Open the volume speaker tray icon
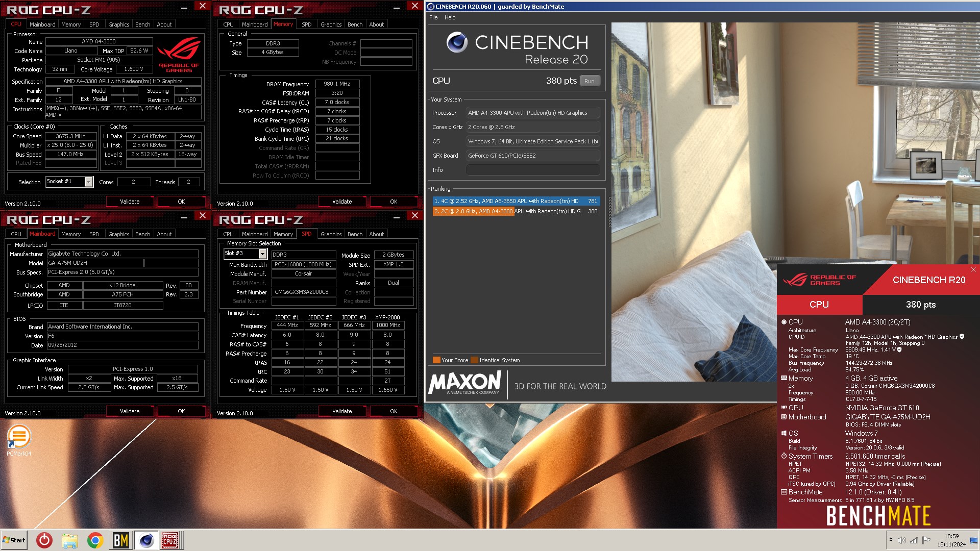This screenshot has width=980, height=551. [902, 540]
